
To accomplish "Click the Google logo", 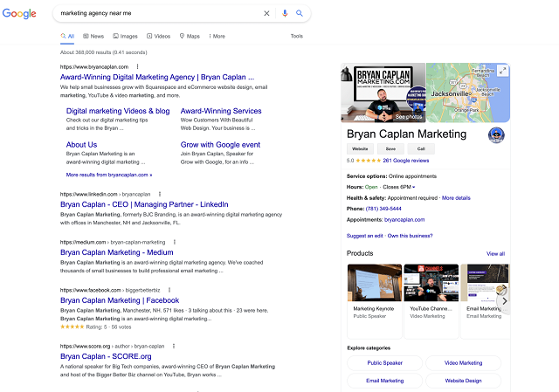I will click(19, 14).
